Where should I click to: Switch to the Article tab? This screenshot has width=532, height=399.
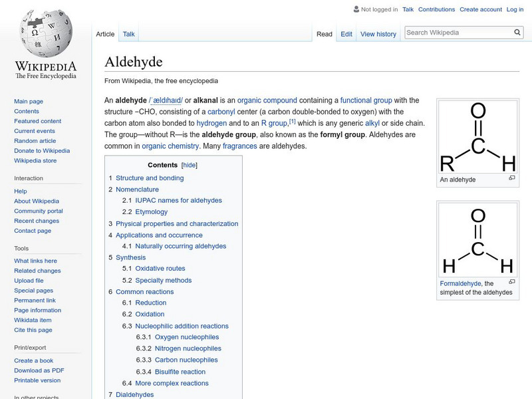click(105, 34)
